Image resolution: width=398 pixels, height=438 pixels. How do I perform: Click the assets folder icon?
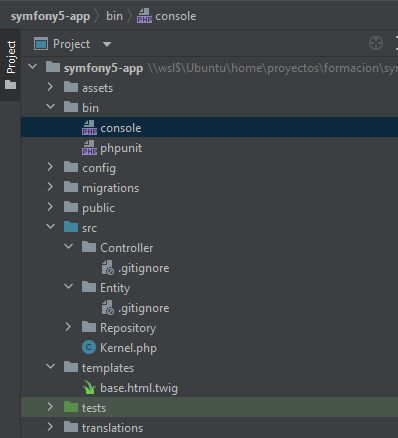tap(71, 87)
